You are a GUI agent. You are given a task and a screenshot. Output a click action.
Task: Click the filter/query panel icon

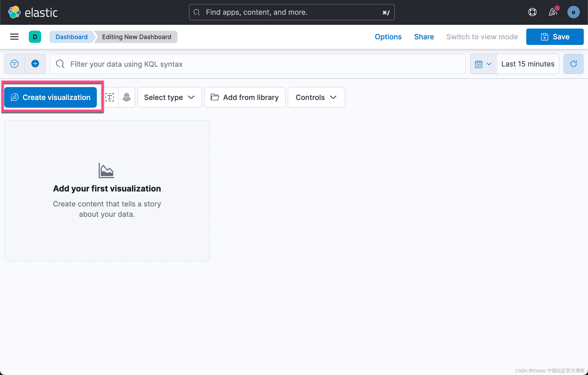[x=15, y=64]
